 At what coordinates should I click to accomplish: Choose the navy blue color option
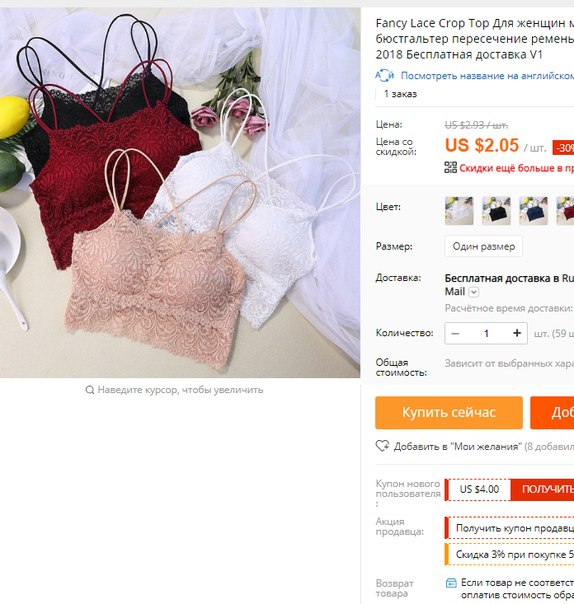tap(534, 211)
